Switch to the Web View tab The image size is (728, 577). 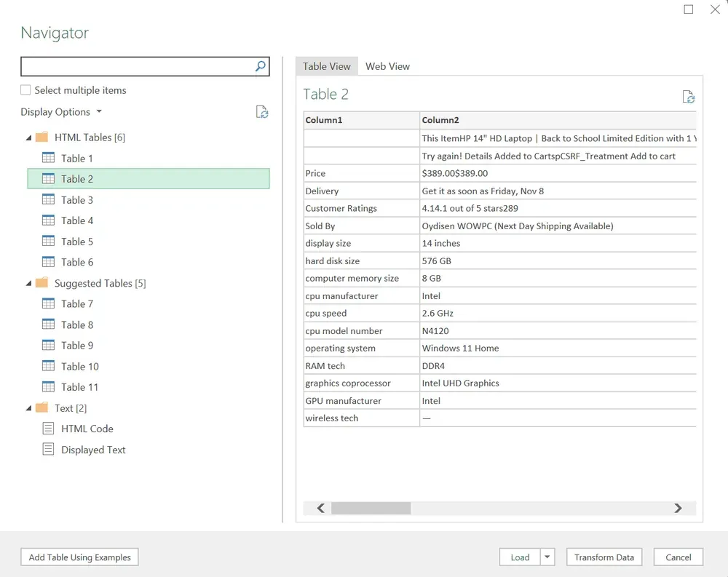point(388,66)
